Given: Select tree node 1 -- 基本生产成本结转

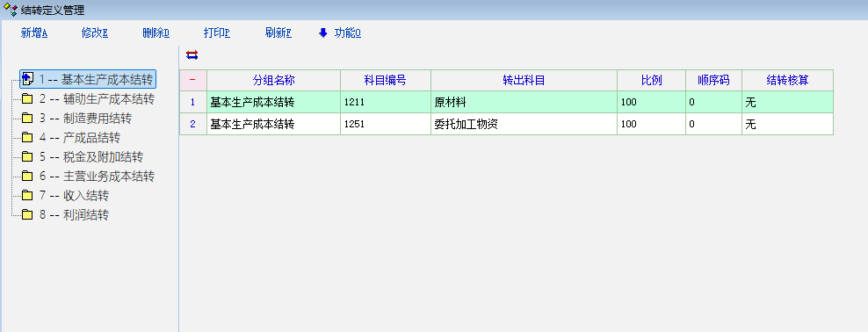Looking at the screenshot, I should point(96,80).
